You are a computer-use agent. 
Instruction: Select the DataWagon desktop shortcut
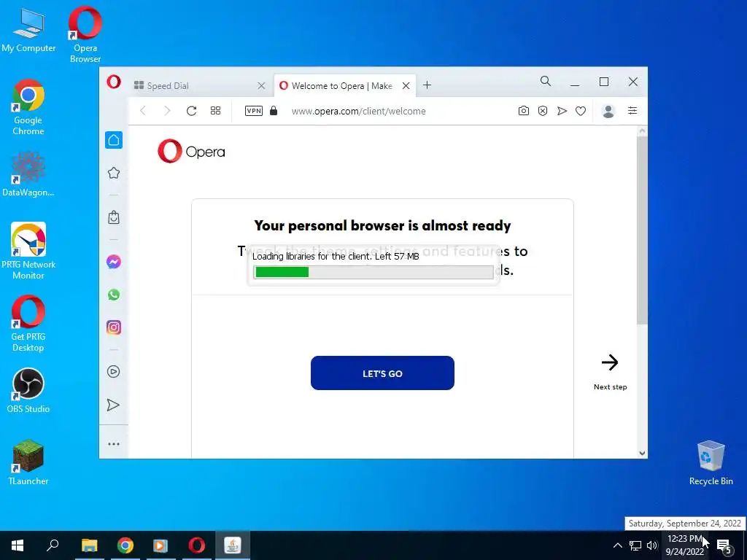28,174
